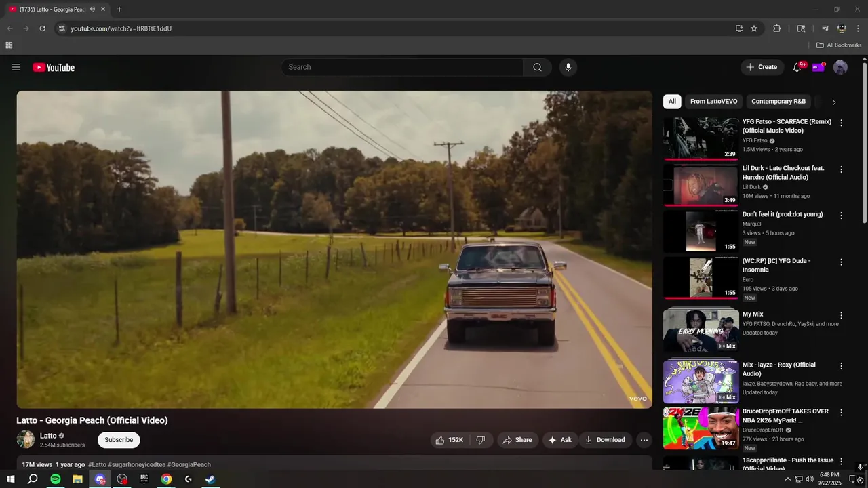The height and width of the screenshot is (488, 868).
Task: Open Mix iayze Roxy title
Action: pos(779,369)
